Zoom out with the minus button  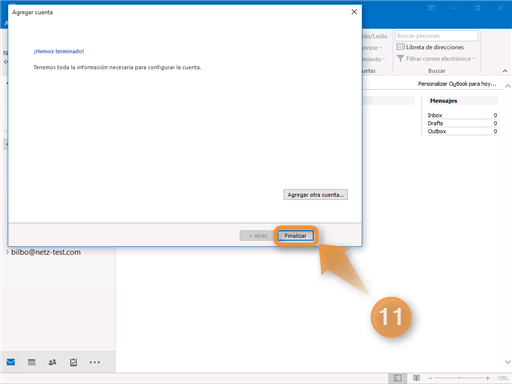(430, 378)
